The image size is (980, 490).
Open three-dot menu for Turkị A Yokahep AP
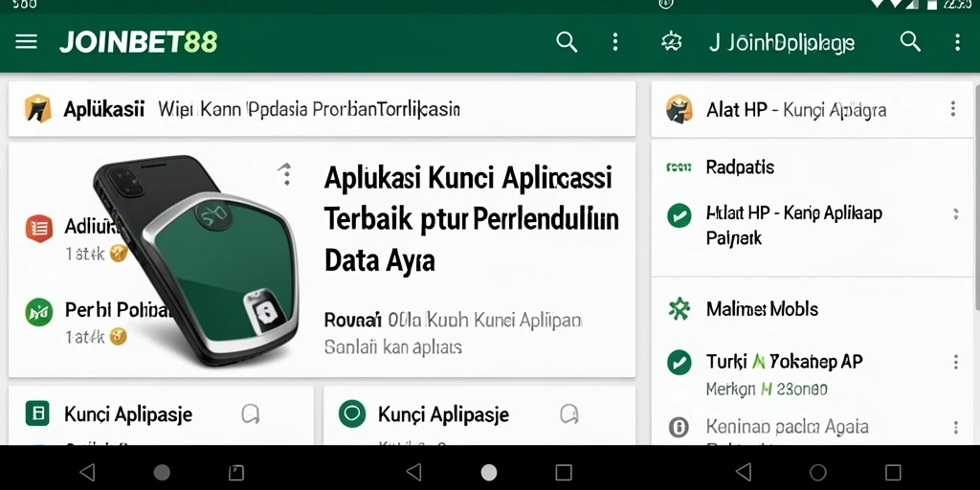pyautogui.click(x=956, y=363)
